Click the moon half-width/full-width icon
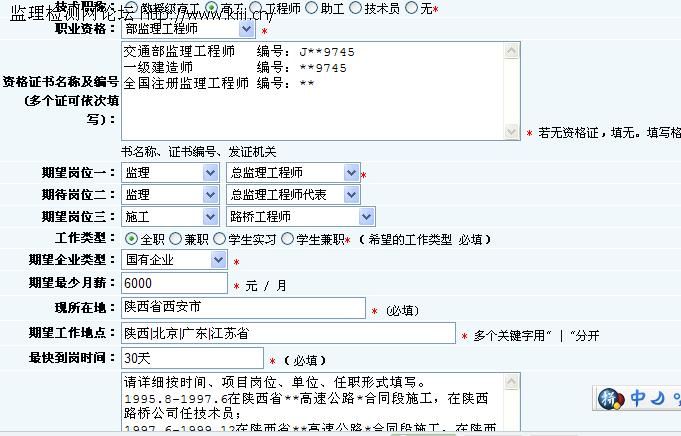Viewport: 681px width, 436px height. point(658,398)
